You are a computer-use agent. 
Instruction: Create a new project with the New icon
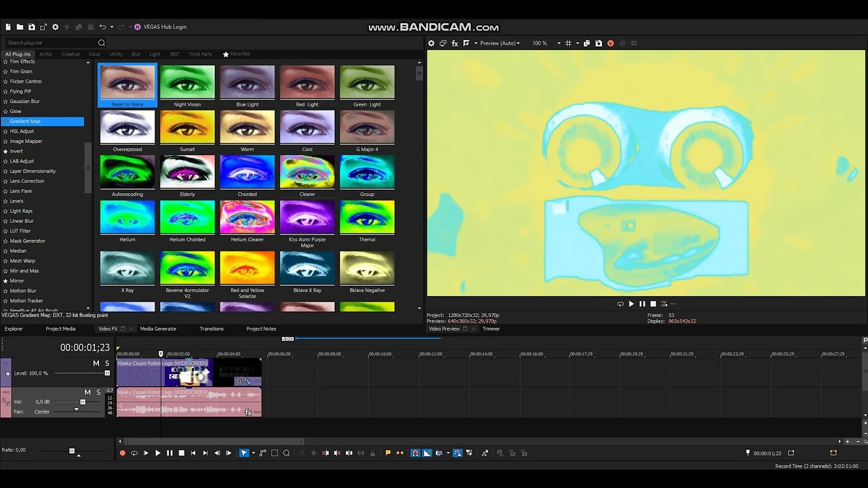click(8, 27)
